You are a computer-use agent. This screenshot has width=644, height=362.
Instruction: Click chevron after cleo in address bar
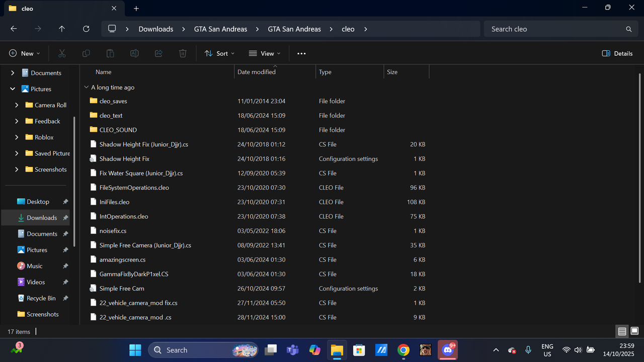coord(365,29)
